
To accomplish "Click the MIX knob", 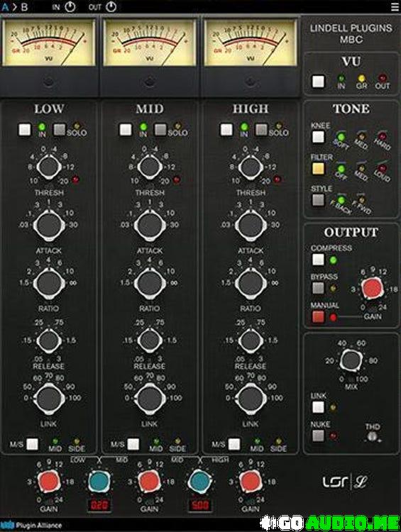I will click(x=351, y=360).
